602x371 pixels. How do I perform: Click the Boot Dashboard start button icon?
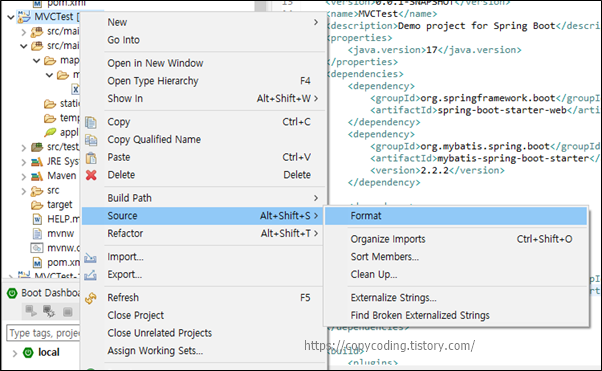point(31,311)
